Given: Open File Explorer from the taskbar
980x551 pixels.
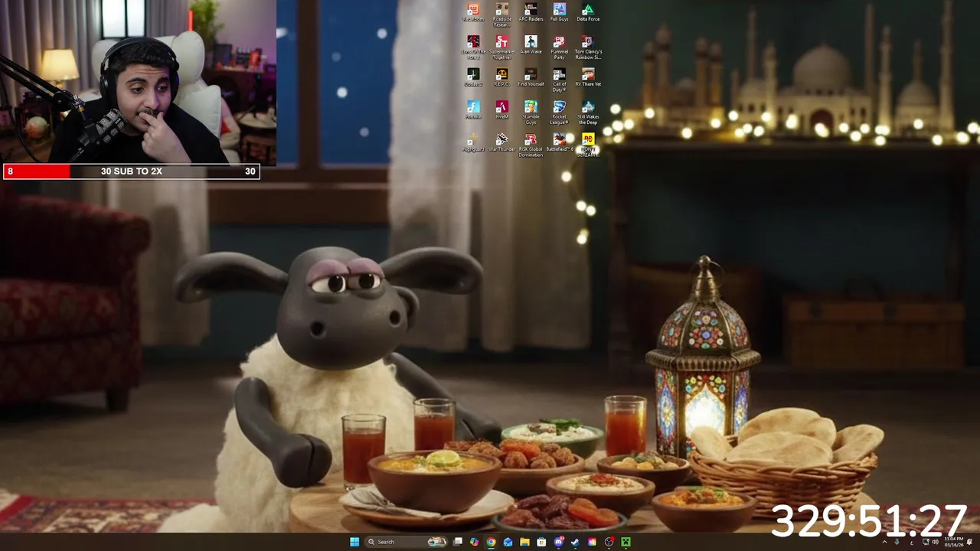Looking at the screenshot, I should [x=524, y=542].
